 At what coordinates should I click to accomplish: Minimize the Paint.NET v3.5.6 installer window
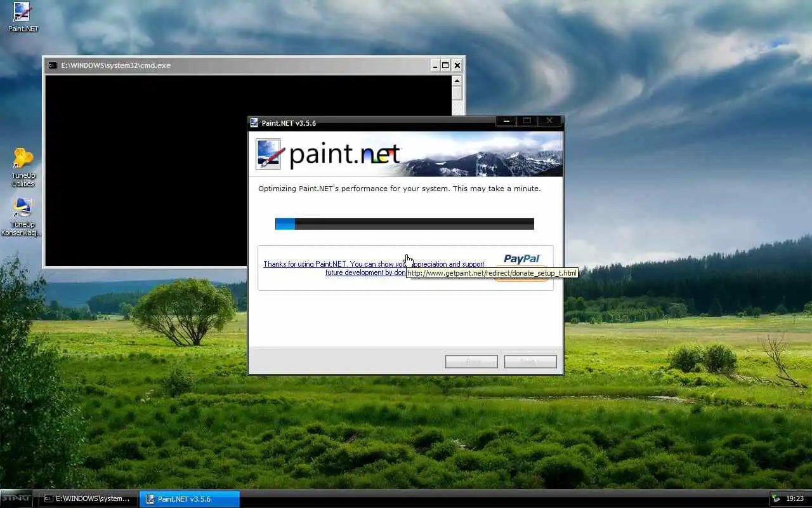tap(506, 121)
